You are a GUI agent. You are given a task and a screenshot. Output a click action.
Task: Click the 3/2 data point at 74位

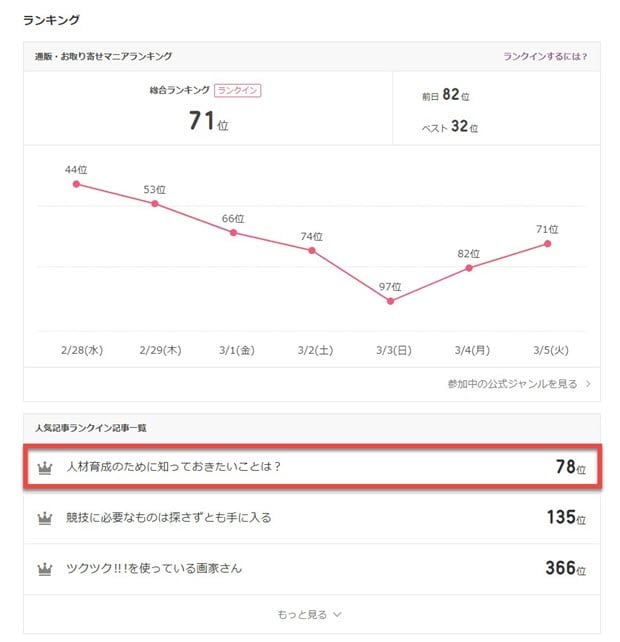click(x=312, y=250)
